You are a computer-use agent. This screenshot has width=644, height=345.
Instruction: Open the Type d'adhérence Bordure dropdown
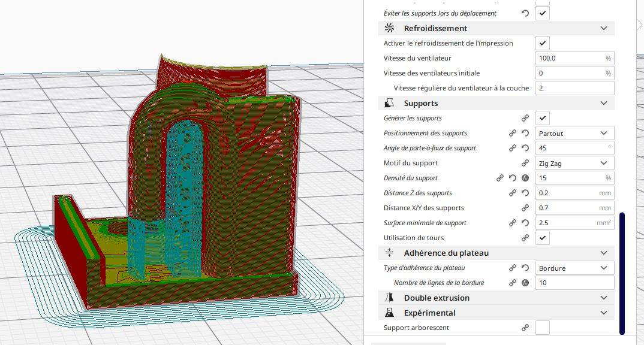point(574,268)
